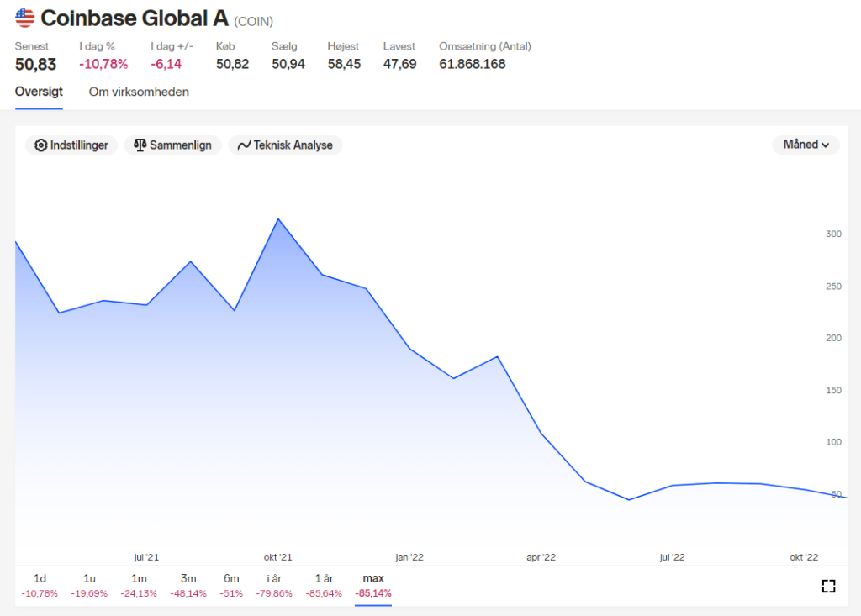
Task: Click the Sammenlign button label
Action: tap(181, 145)
